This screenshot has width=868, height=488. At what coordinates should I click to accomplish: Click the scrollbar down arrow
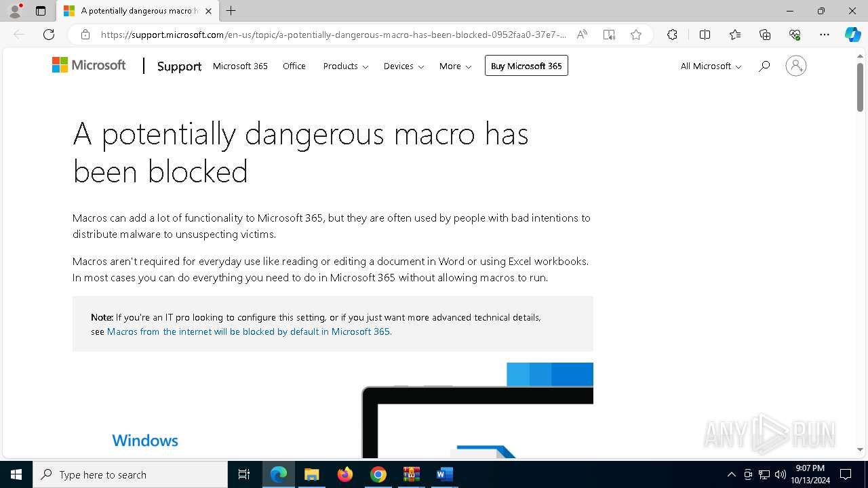(x=860, y=449)
